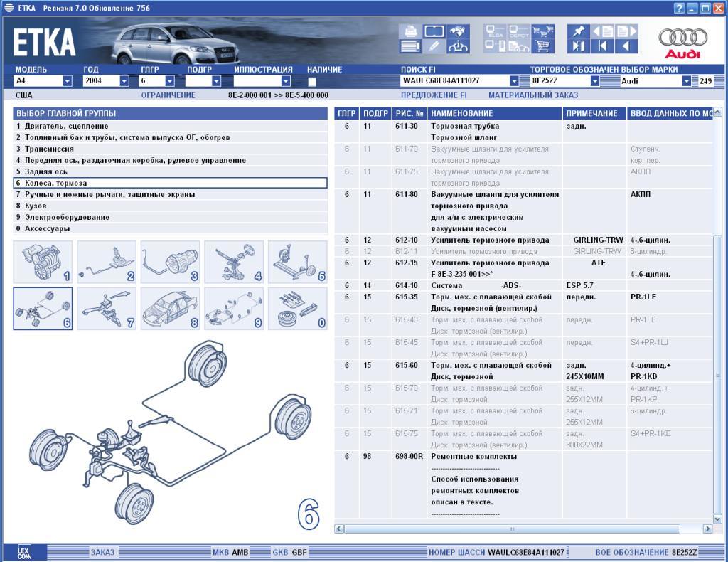Image resolution: width=728 pixels, height=562 pixels.
Task: Click the pencil edit icon
Action: coord(434,47)
